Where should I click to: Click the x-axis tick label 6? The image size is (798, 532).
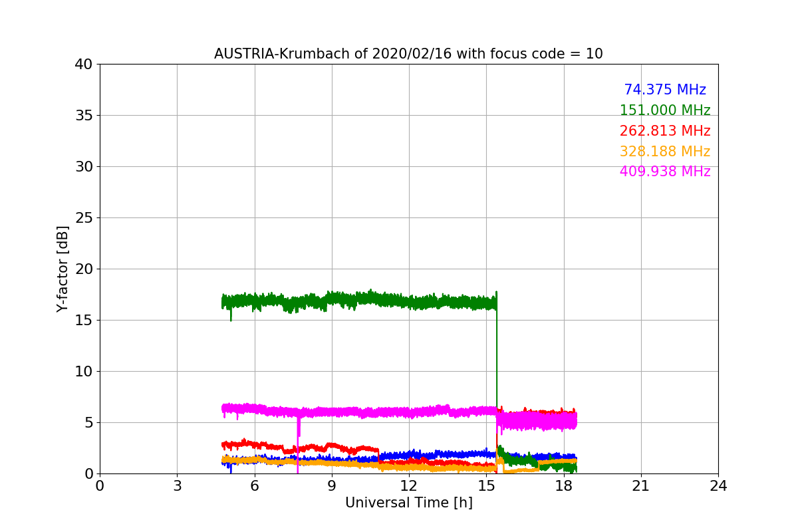point(254,486)
